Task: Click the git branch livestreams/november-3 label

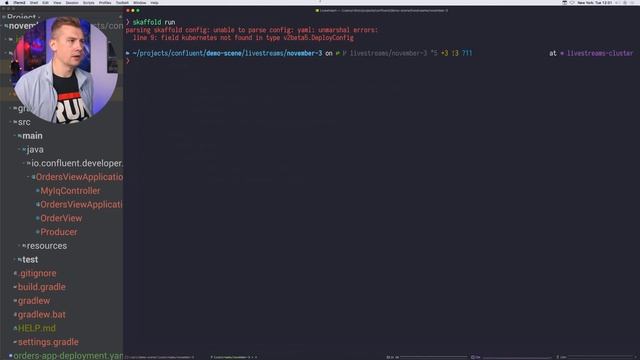Action: (388, 53)
